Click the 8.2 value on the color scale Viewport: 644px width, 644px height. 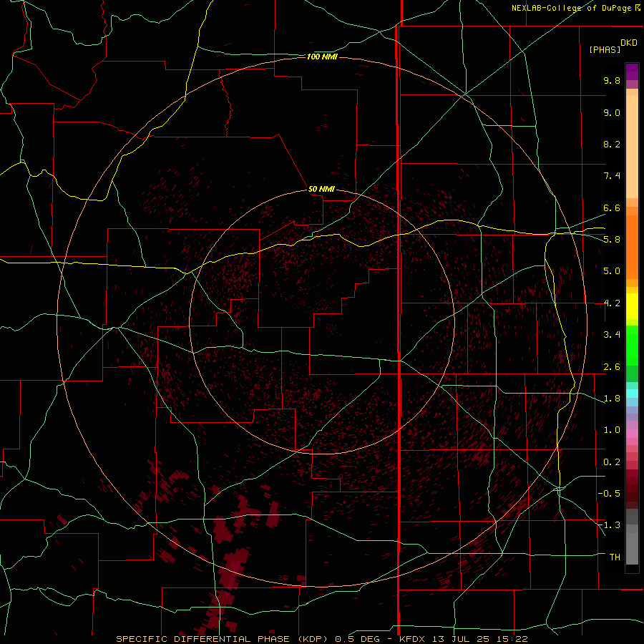pos(612,144)
